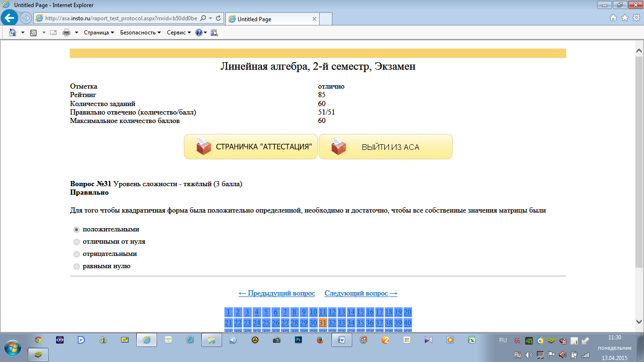The width and height of the screenshot is (644, 362).
Task: Click the Internet Explorer taskbar button
Action: (147, 340)
